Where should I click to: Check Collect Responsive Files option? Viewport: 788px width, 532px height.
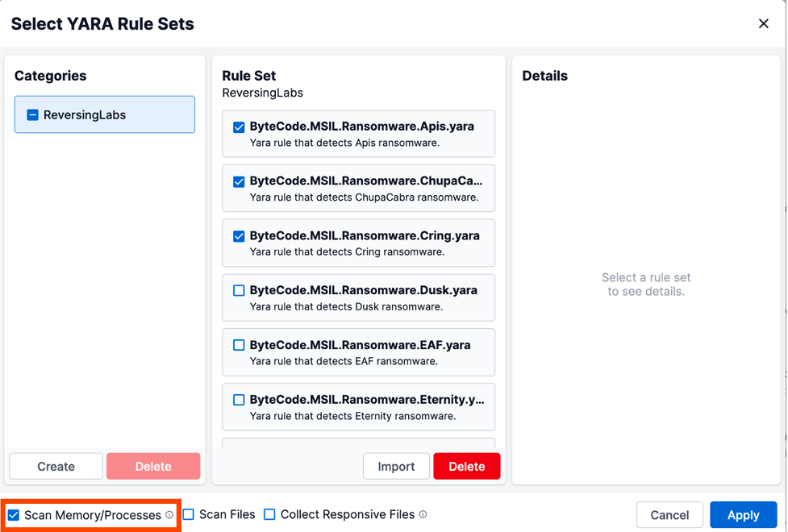(x=269, y=514)
